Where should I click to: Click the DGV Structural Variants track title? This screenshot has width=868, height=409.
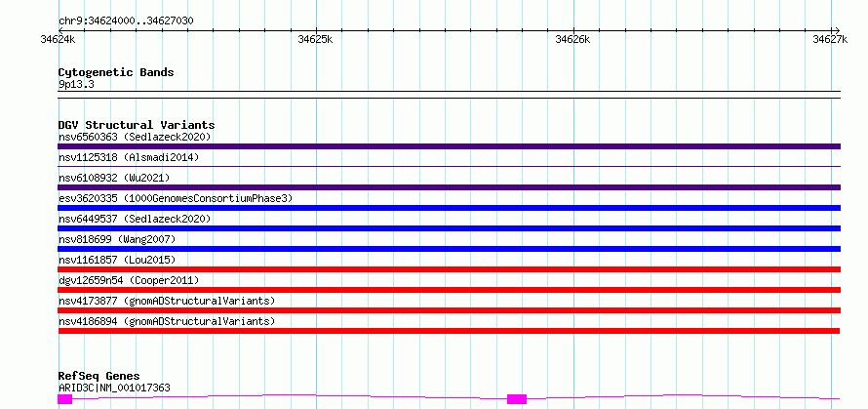(x=137, y=125)
